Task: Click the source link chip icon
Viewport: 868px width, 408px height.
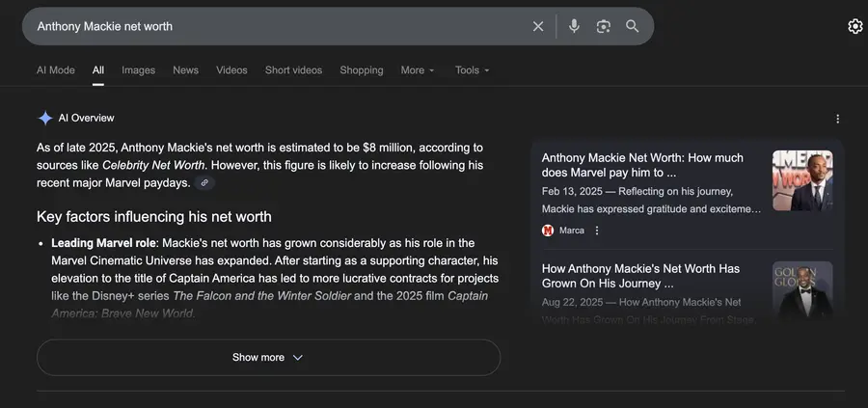Action: click(204, 183)
